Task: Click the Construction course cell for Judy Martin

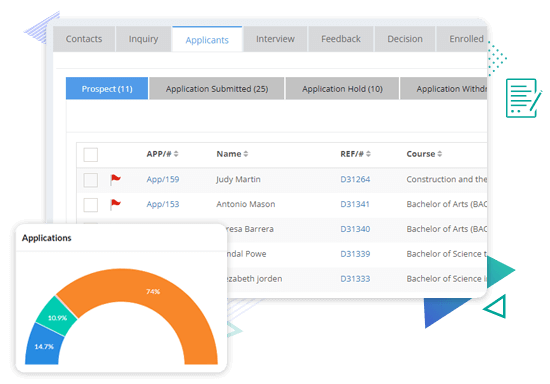Action: (x=447, y=179)
